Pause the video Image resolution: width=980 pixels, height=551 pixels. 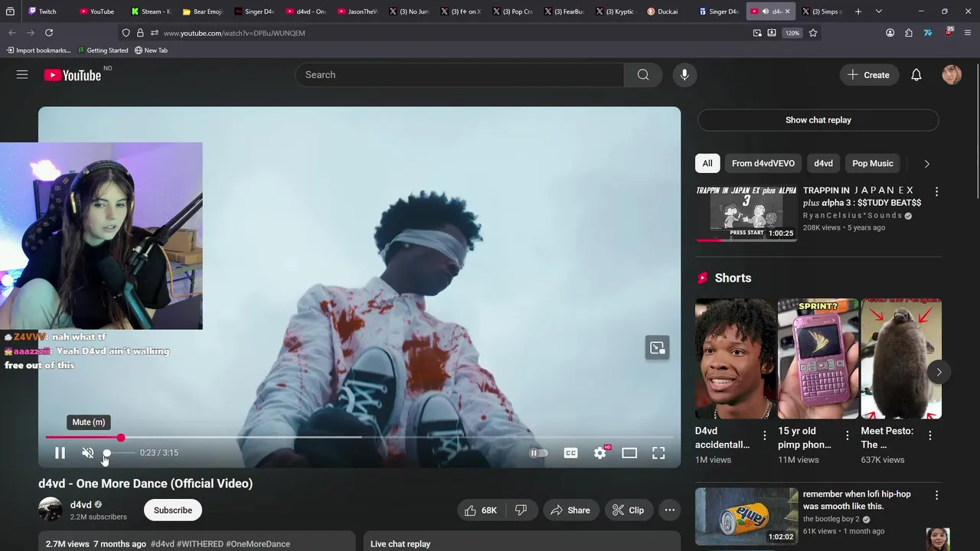coord(60,453)
